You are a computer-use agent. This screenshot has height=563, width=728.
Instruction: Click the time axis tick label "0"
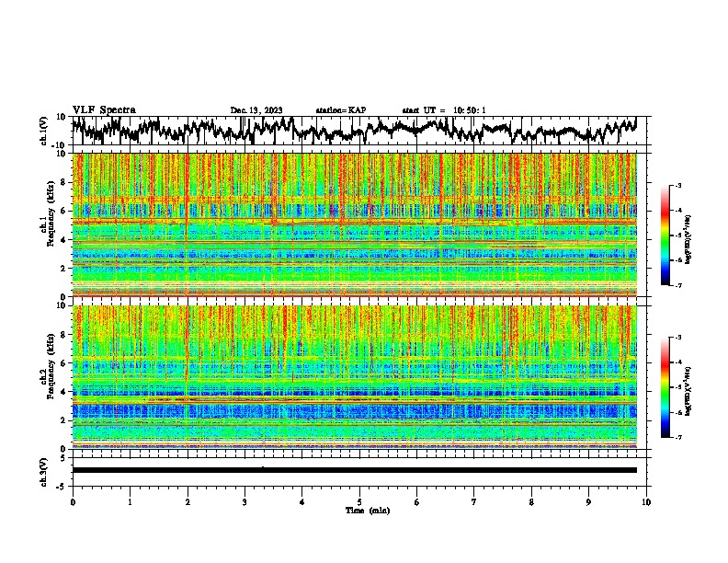[73, 502]
